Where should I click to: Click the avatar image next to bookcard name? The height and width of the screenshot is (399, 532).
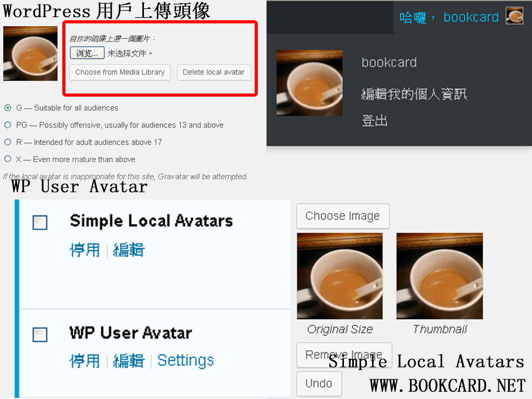pos(309,83)
